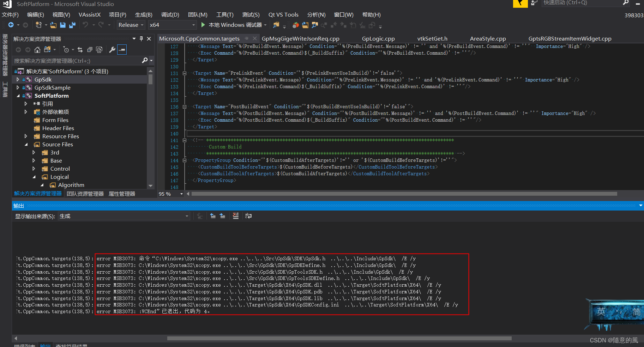Open the x64 platform dropdown

tap(172, 25)
